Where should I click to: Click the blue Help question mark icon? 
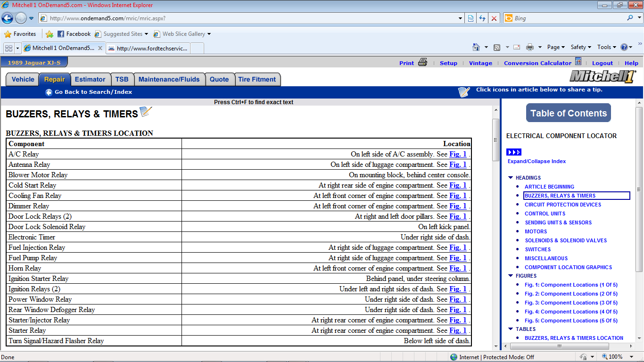click(x=624, y=47)
